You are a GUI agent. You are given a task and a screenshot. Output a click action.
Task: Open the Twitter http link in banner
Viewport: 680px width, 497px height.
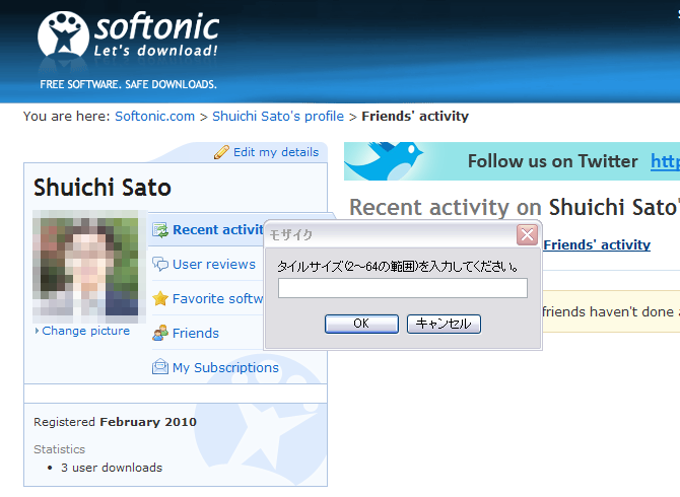(x=665, y=161)
